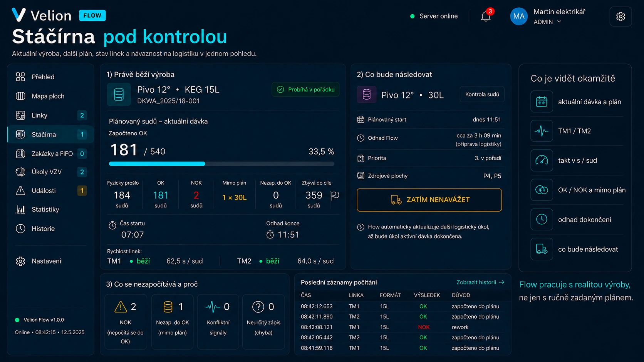Screen dimensions: 644x362
Task: Click the Události warning triangle icon
Action: click(20, 190)
